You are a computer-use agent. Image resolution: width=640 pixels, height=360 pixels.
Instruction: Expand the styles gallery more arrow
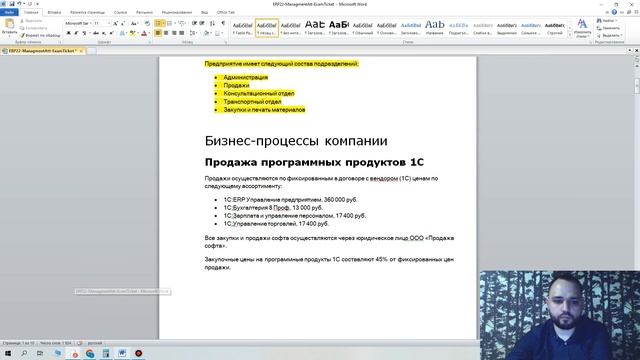570,35
